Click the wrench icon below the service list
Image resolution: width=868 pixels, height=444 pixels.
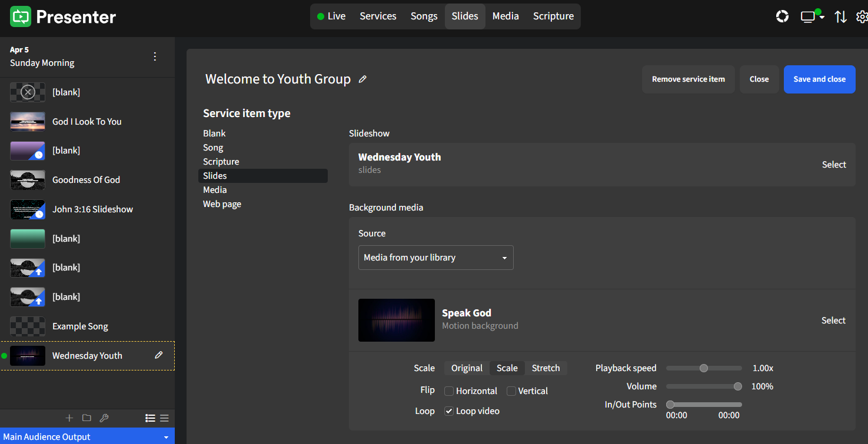click(104, 418)
